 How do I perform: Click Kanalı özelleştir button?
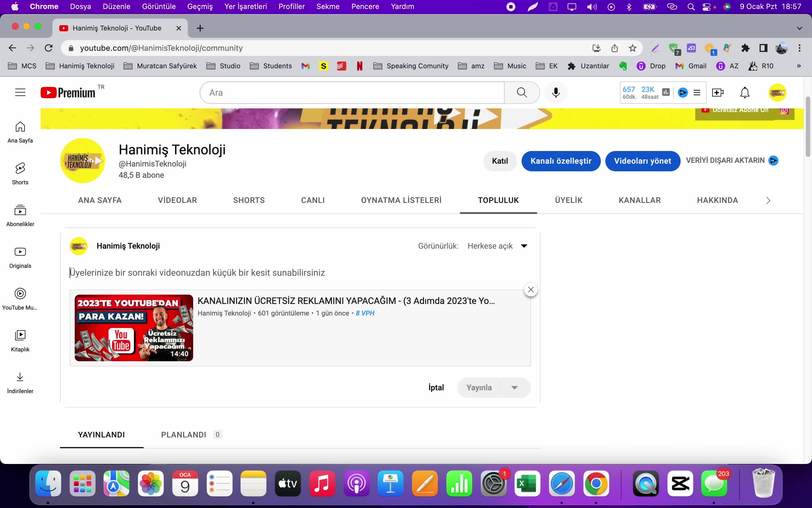tap(561, 161)
